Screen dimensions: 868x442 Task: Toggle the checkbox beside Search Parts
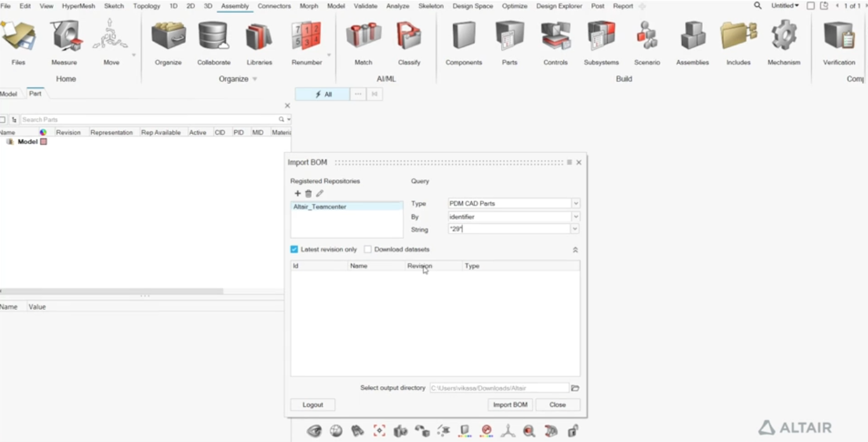(3, 119)
